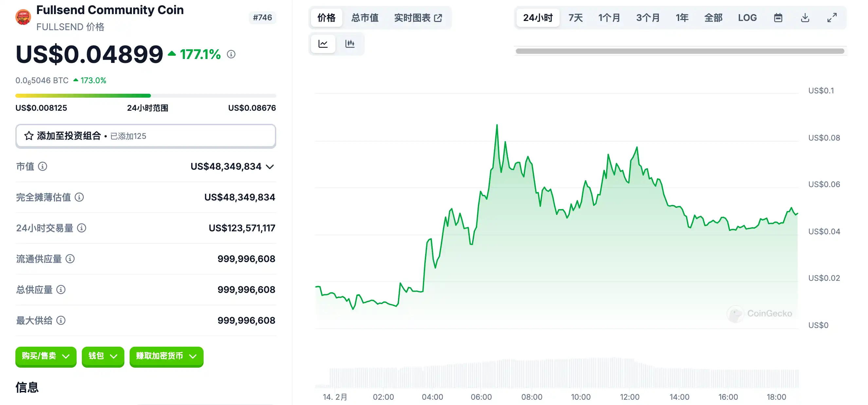Open the 赚取加密货币 dropdown
This screenshot has height=405, width=868.
pos(166,356)
